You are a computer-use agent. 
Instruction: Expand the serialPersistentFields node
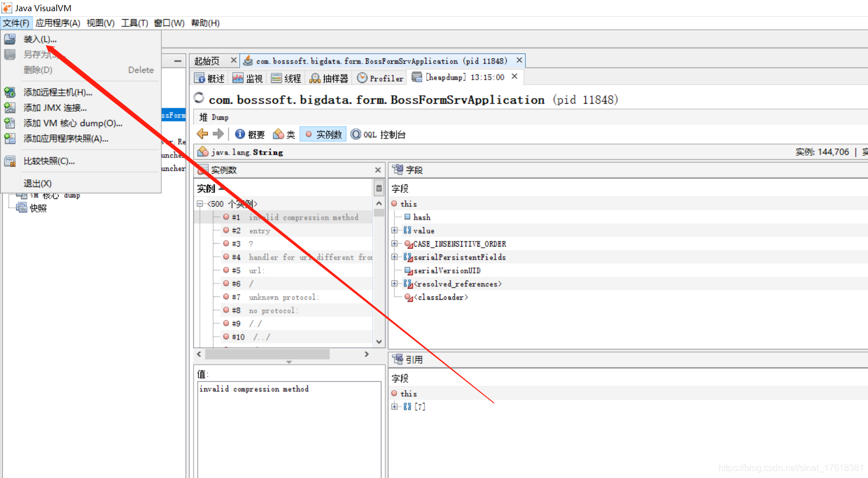(395, 257)
